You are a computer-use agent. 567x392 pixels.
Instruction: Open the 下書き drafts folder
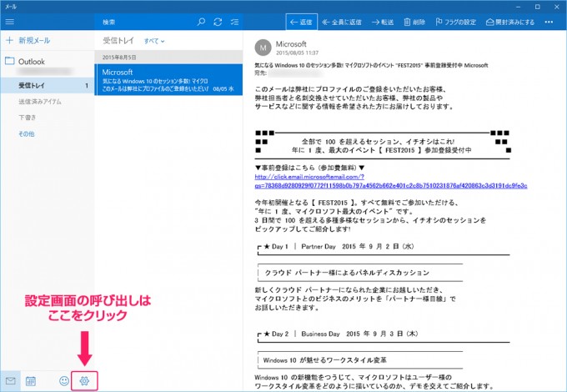28,118
